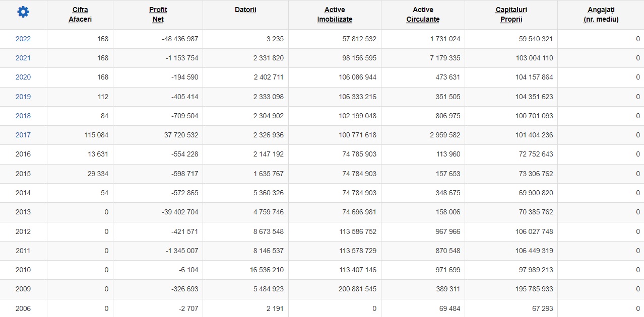
Task: Click capitaluri proprii value 195 785 933
Action: coord(534,289)
